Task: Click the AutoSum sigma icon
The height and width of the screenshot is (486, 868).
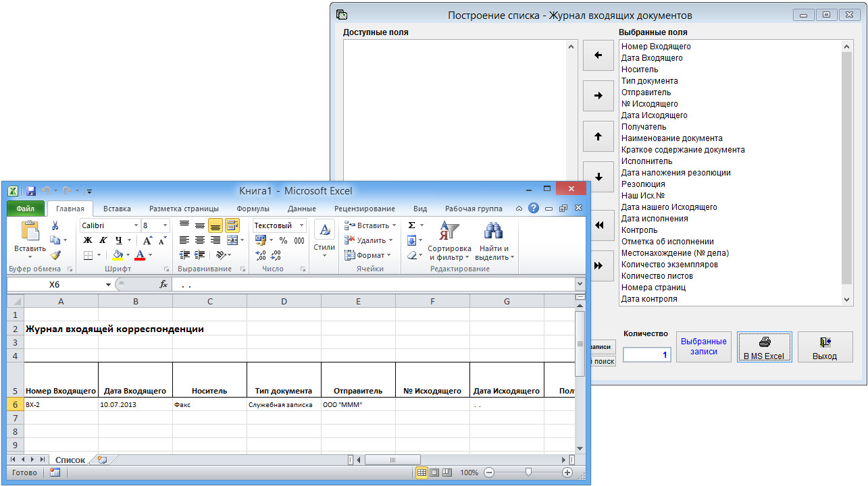Action: (411, 225)
